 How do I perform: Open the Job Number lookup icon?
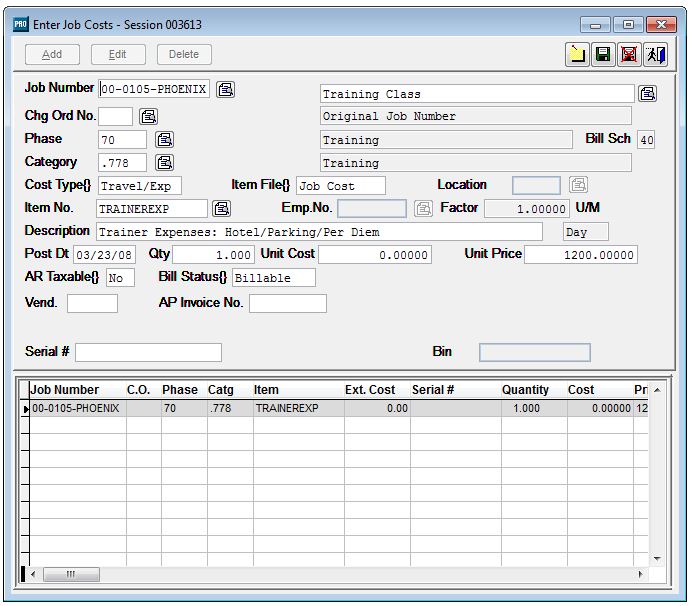[225, 89]
